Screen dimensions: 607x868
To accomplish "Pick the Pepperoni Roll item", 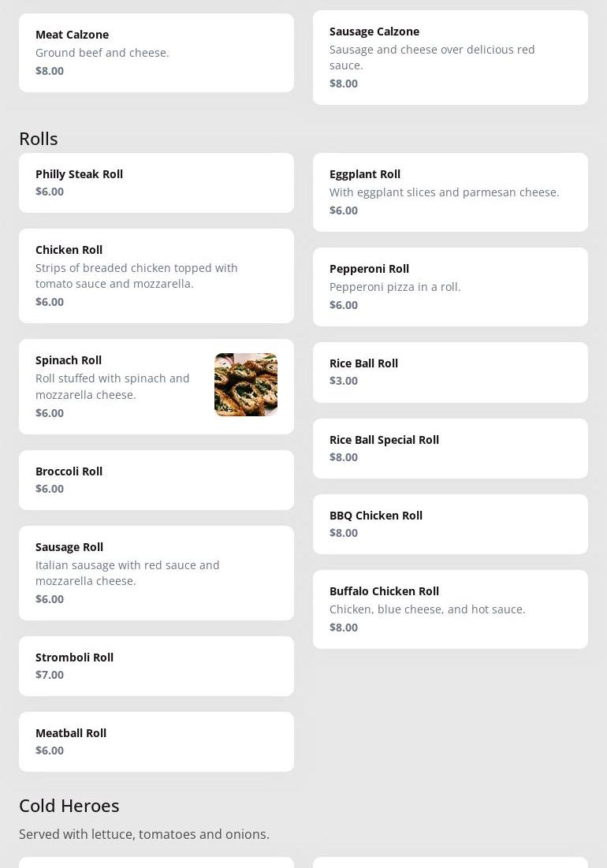I will [x=450, y=287].
